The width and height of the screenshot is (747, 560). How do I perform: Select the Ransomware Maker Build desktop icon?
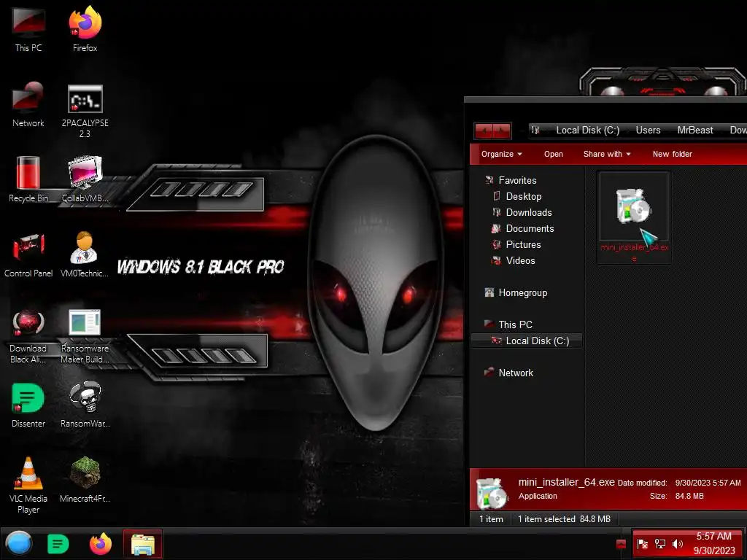85,336
